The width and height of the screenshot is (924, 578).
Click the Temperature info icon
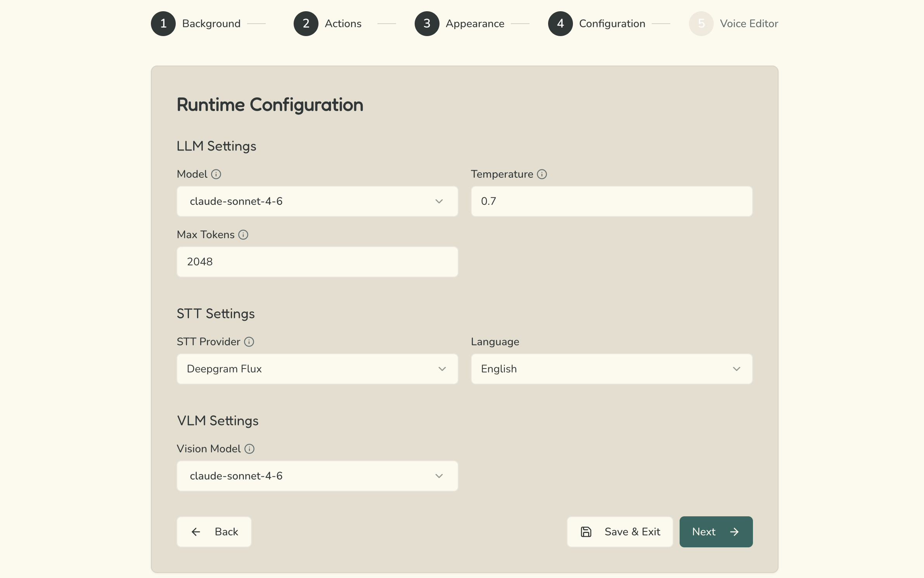click(542, 174)
